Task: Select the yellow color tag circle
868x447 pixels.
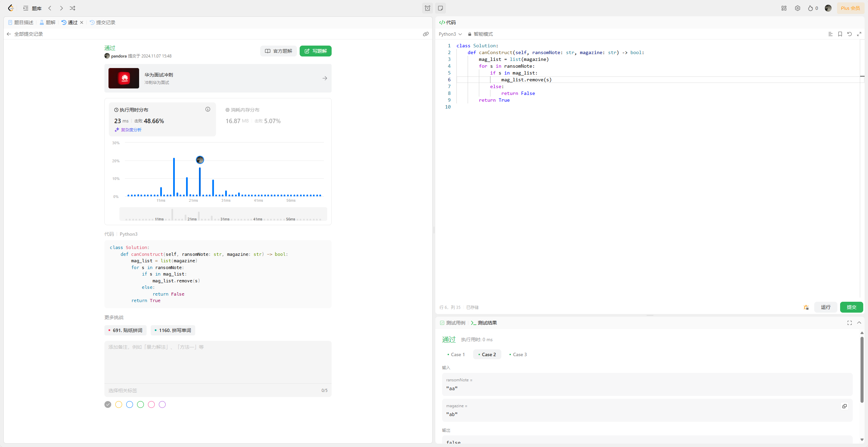Action: coord(119,404)
